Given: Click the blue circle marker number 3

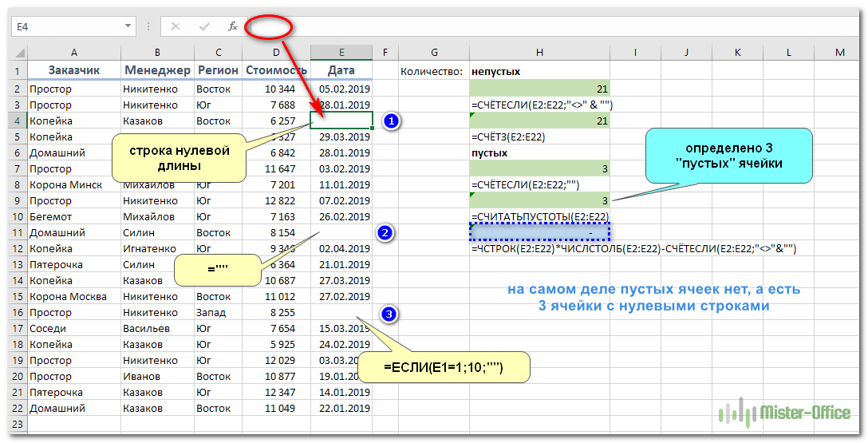Looking at the screenshot, I should click(389, 314).
